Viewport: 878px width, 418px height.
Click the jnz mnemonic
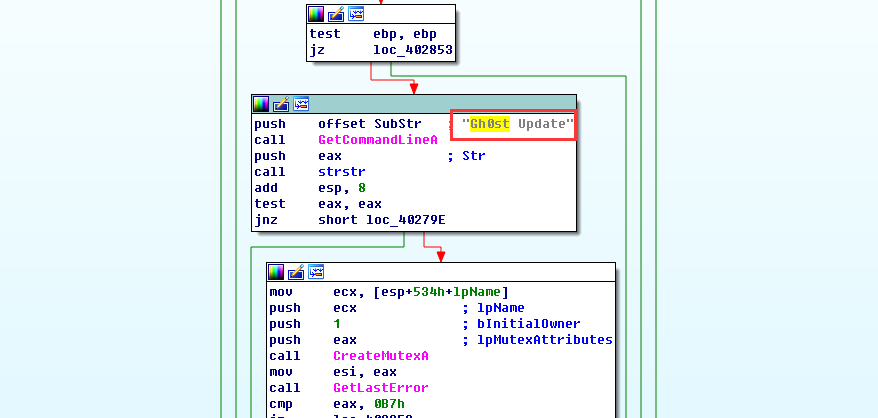(x=266, y=220)
